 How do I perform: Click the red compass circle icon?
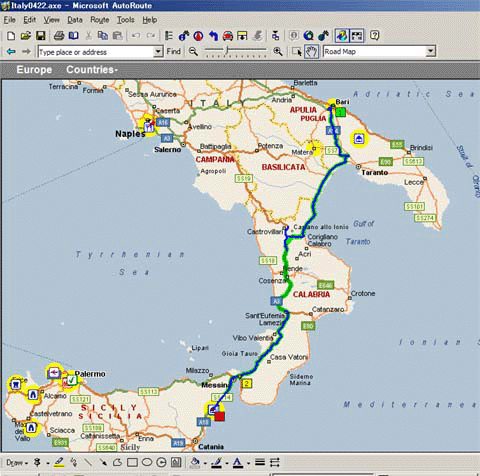(x=198, y=36)
